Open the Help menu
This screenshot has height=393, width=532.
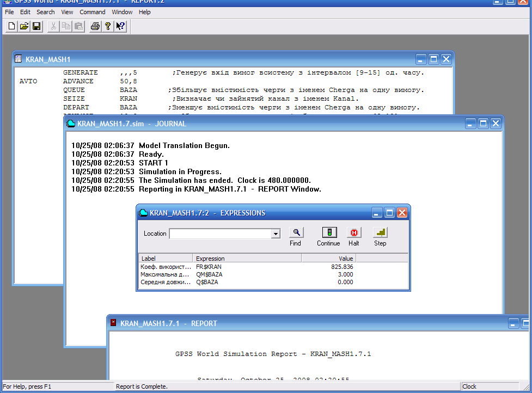point(144,12)
